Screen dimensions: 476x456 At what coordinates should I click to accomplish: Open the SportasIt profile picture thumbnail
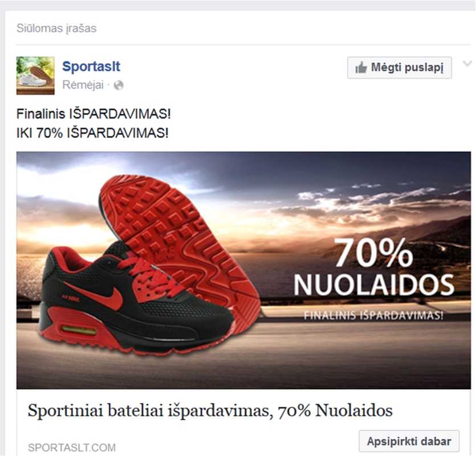[35, 76]
